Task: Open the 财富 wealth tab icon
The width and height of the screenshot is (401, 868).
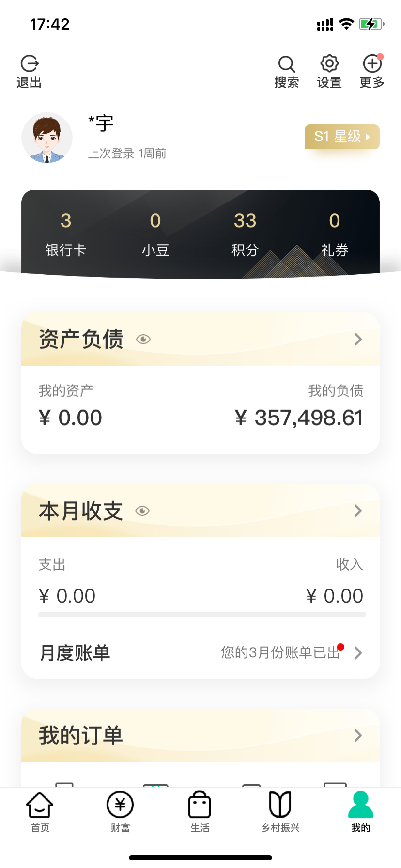Action: 120,805
